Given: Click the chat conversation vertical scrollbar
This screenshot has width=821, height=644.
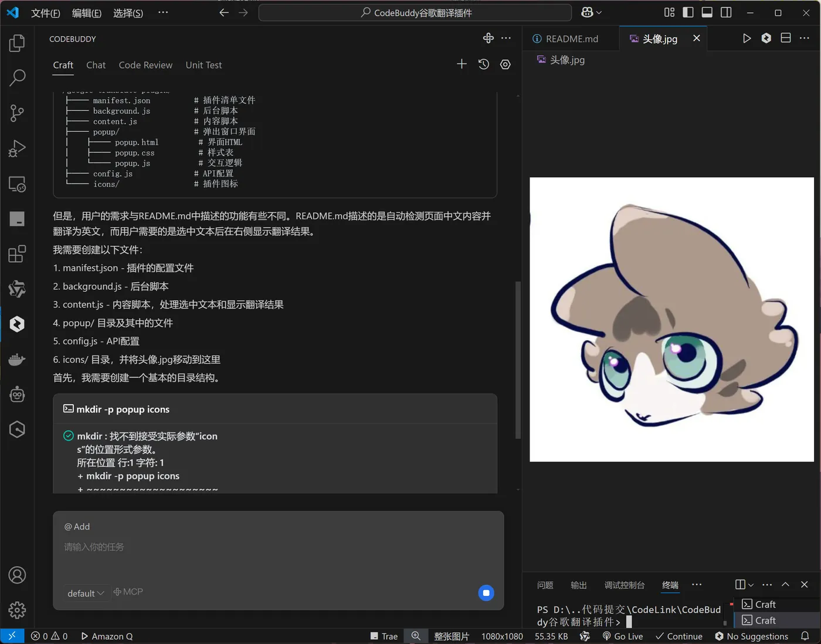Looking at the screenshot, I should (518, 360).
